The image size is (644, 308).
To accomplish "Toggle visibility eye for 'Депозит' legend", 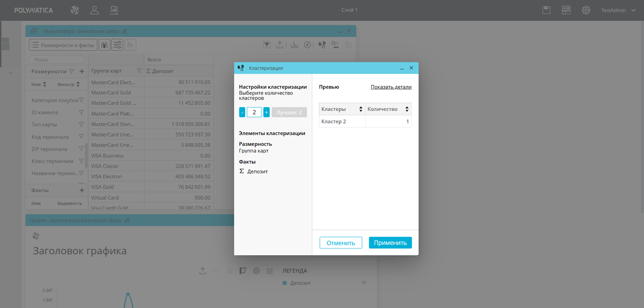I will pos(364,283).
